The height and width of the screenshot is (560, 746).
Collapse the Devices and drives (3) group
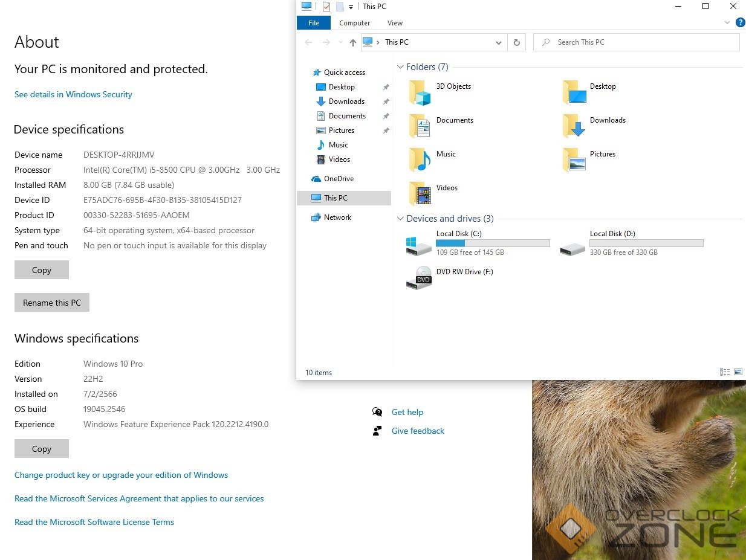(x=400, y=219)
